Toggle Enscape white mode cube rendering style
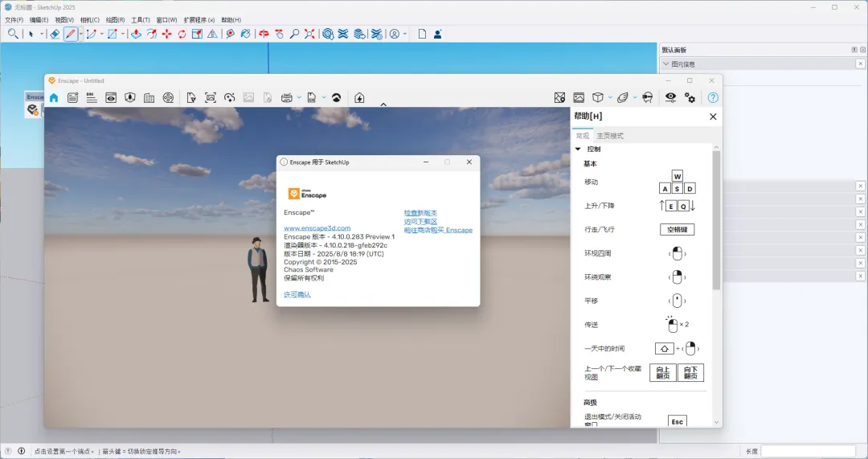Screen dimensions: 868x459 click(598, 97)
